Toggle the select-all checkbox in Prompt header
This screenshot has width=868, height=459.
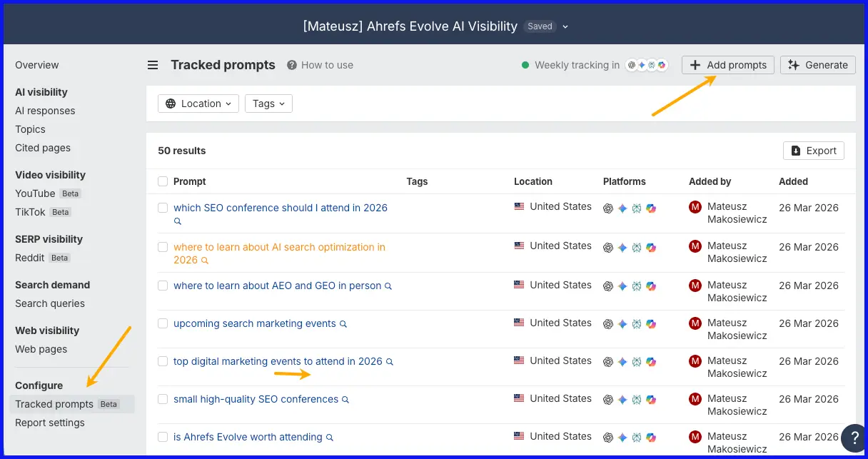tap(163, 181)
